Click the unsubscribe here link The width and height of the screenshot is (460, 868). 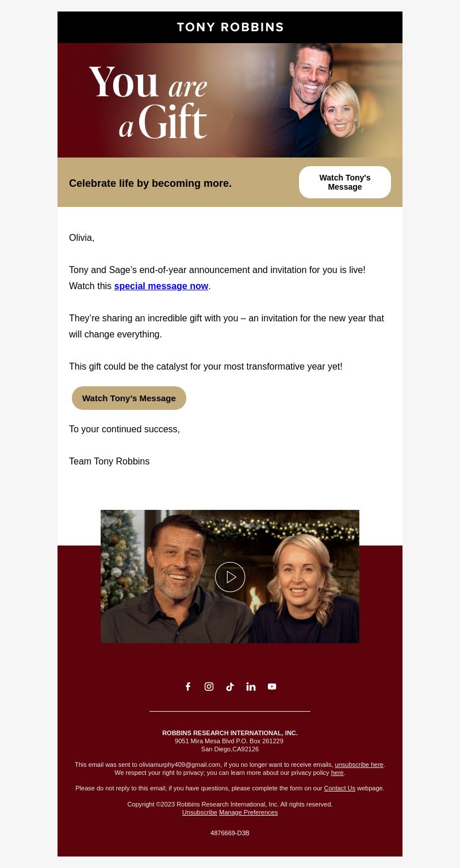click(359, 765)
